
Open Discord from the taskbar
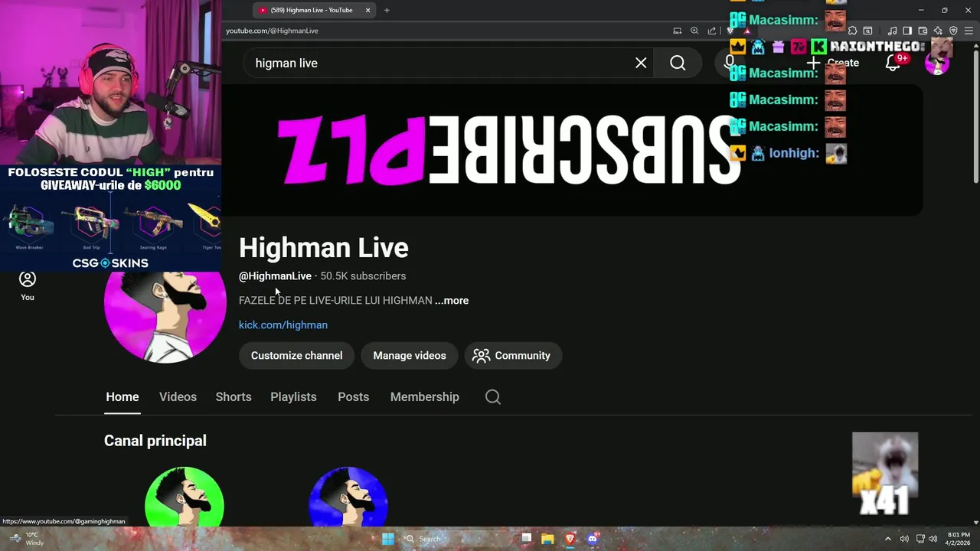click(x=592, y=539)
